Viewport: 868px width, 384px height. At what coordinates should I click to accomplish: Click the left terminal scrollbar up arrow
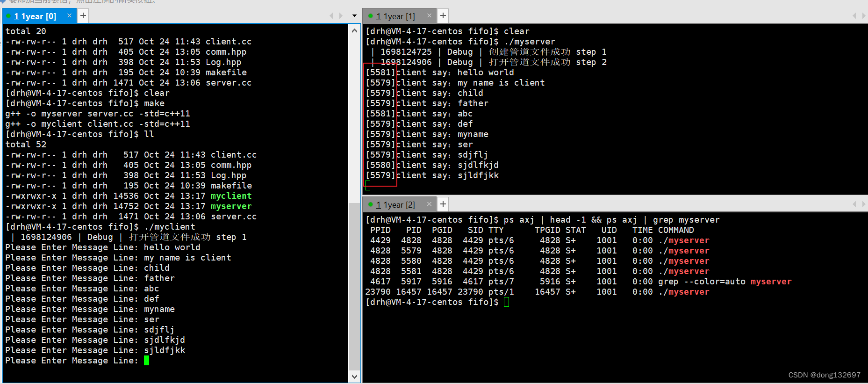(354, 31)
